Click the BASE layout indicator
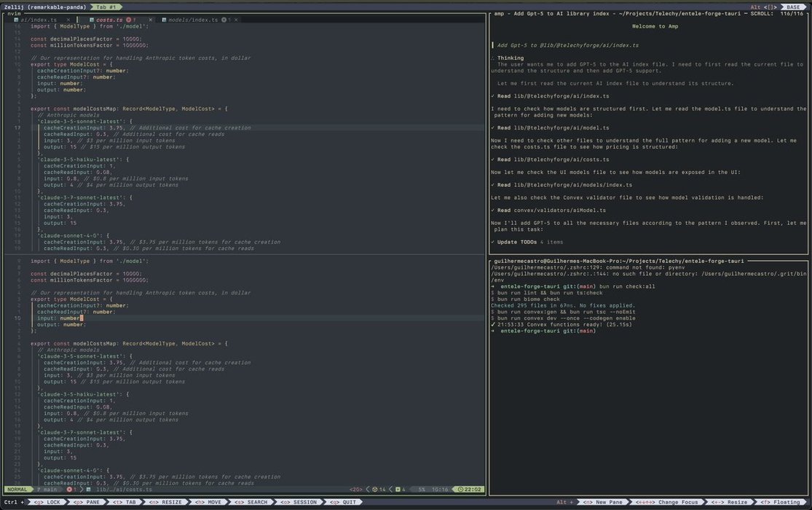 tap(792, 7)
